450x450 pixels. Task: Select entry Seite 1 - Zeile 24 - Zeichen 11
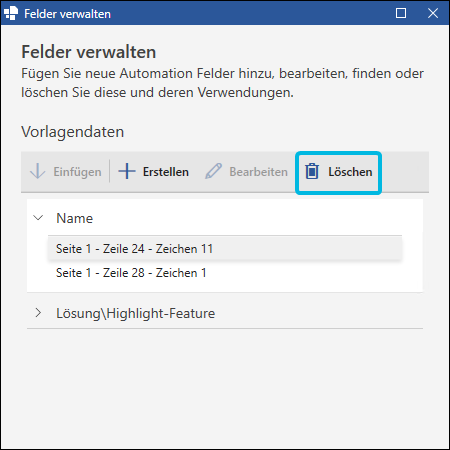point(225,249)
